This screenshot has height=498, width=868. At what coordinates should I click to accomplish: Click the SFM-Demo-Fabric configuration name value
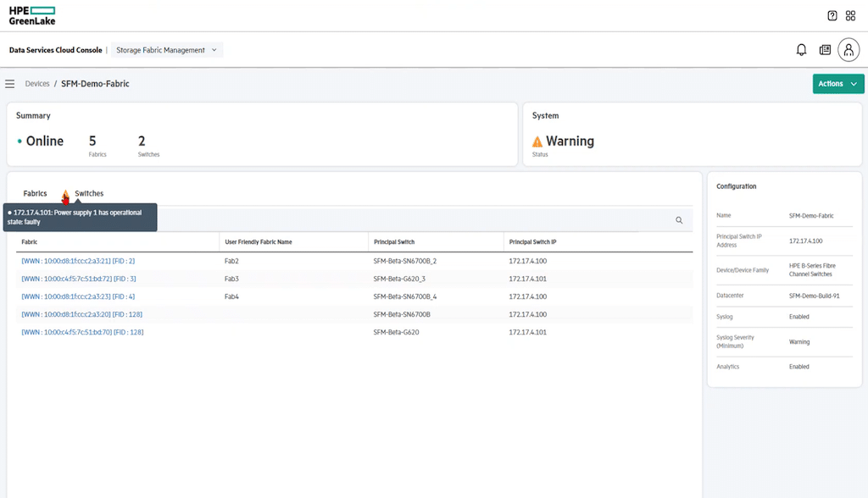click(x=811, y=216)
